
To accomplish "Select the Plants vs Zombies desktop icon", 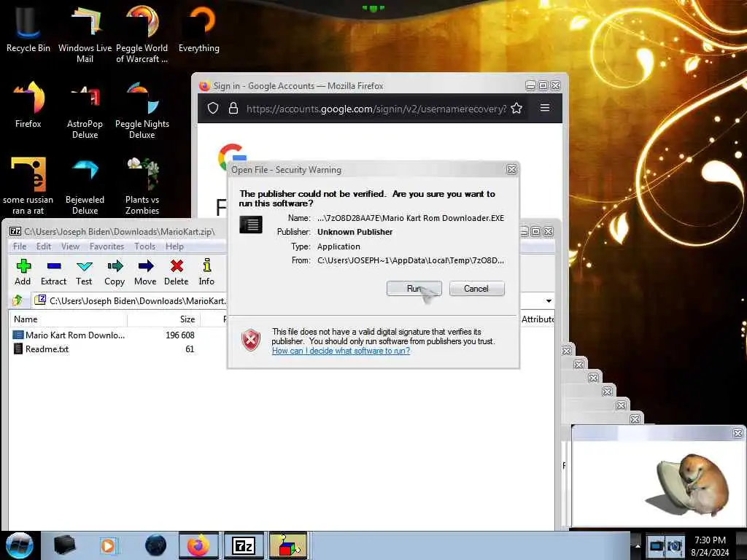I will click(x=142, y=187).
